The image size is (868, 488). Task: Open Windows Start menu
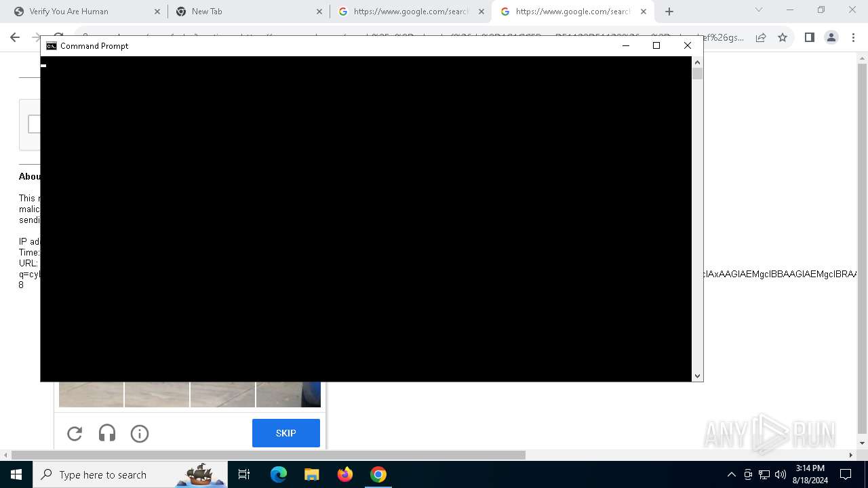16,474
